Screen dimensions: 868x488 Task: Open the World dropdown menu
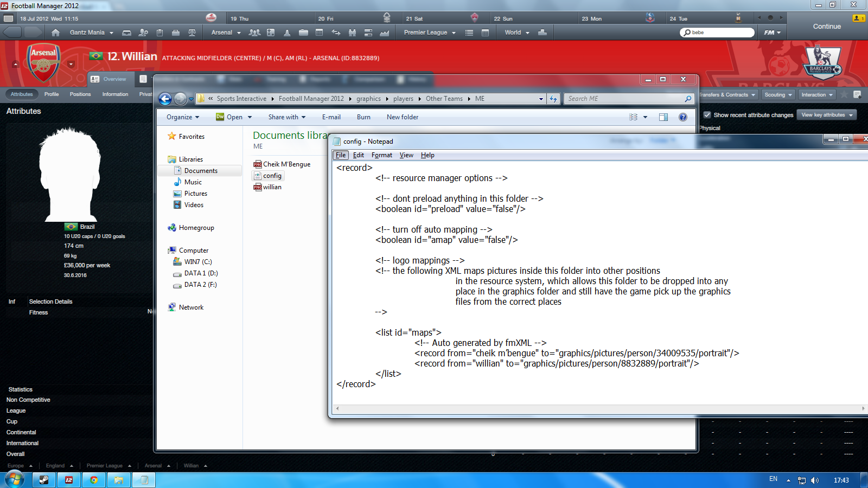click(517, 33)
